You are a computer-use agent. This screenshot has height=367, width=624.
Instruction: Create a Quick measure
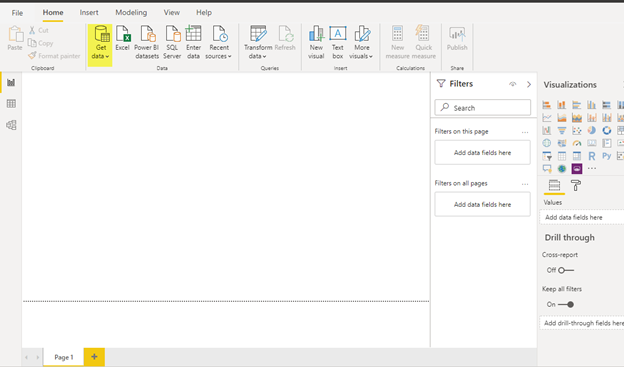(423, 42)
